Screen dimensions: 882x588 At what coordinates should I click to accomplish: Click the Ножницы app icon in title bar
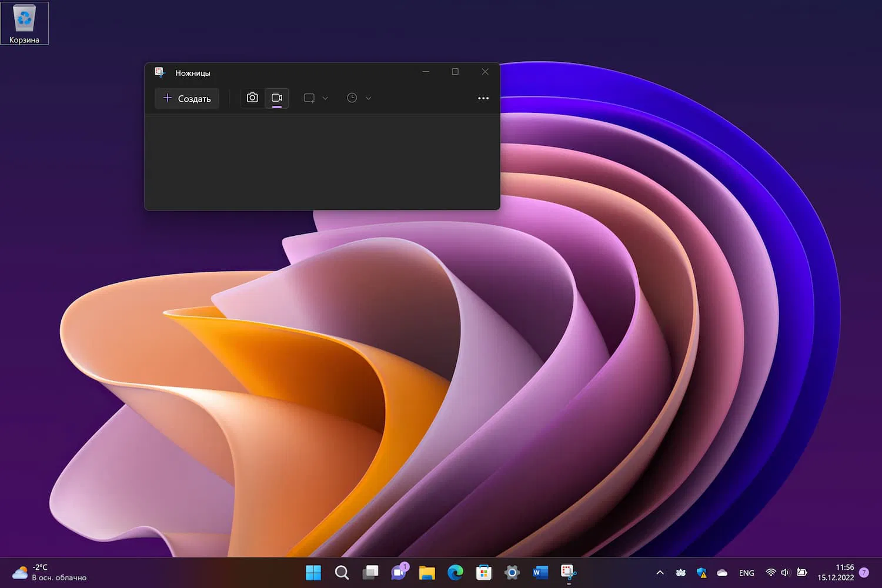(x=159, y=72)
